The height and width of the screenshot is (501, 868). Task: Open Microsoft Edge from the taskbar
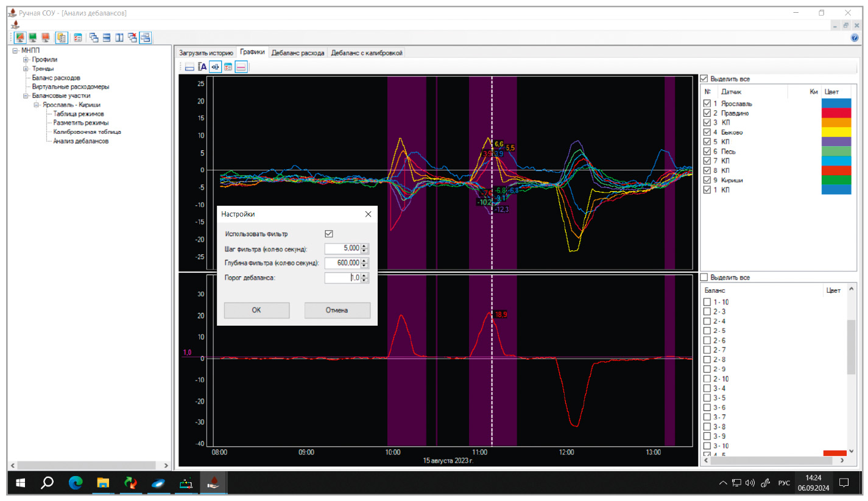[x=76, y=483]
